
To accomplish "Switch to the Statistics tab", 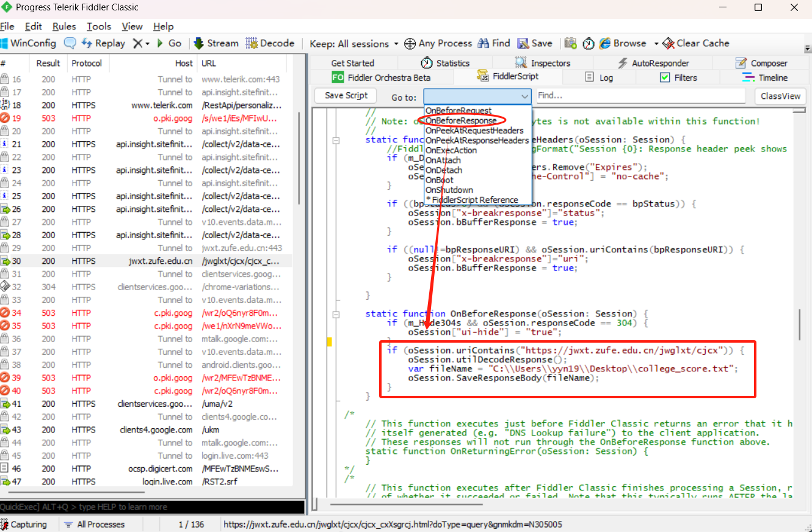I will point(445,63).
